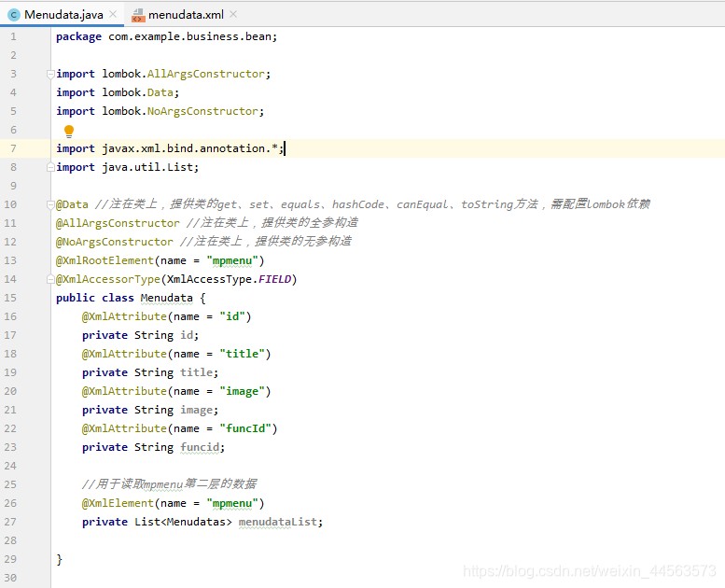Click 'Data' in the lombok import
Viewport: 725px width, 588px height.
[160, 92]
